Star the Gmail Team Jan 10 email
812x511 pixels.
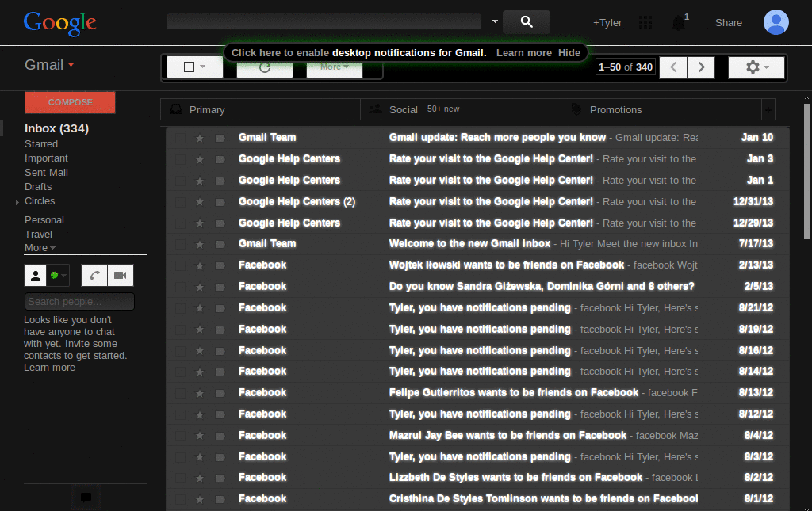click(x=199, y=138)
